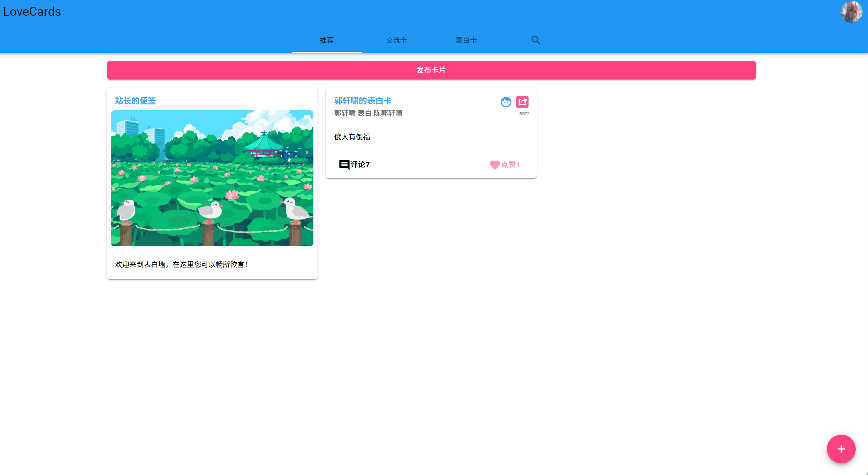Open the lotus pond image
The height and width of the screenshot is (475, 868).
[x=212, y=178]
